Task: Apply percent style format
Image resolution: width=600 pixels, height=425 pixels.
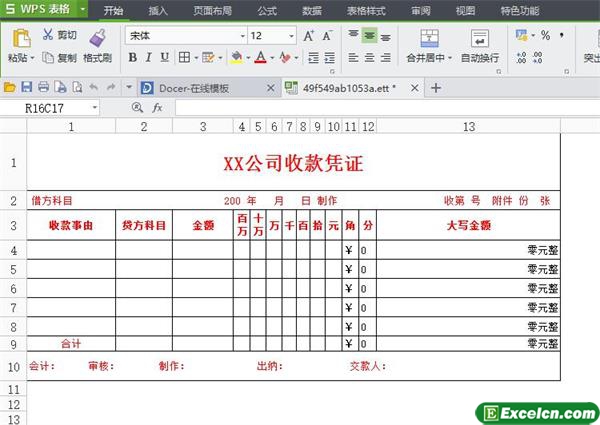Action: 545,36
